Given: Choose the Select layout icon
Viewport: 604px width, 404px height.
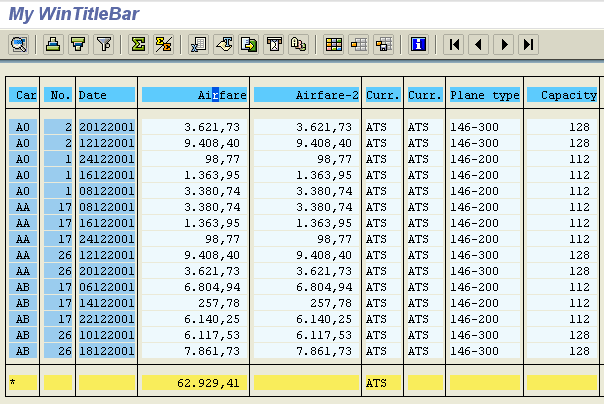Looking at the screenshot, I should 359,44.
